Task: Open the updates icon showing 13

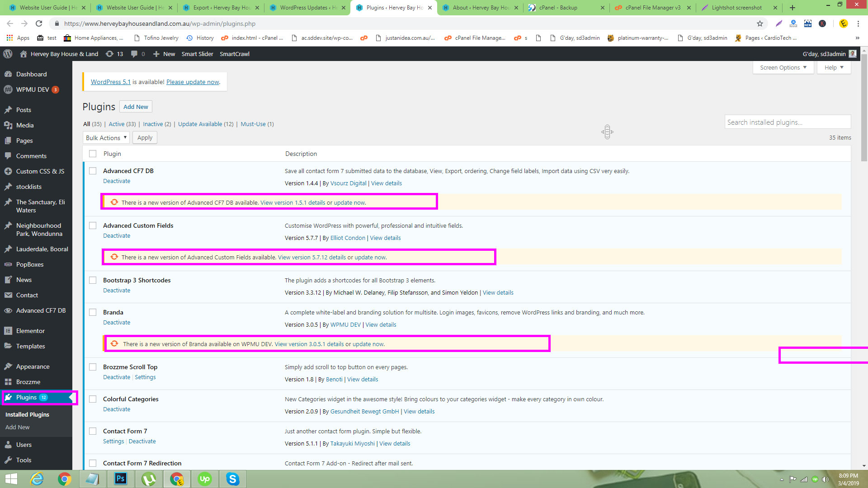Action: click(x=114, y=54)
